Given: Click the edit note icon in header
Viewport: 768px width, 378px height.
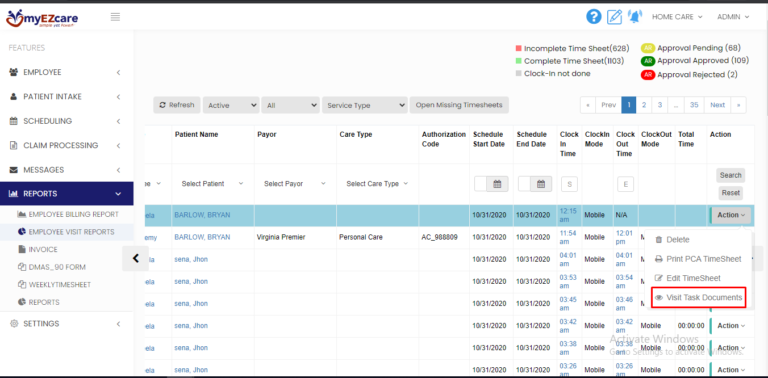Looking at the screenshot, I should [614, 17].
